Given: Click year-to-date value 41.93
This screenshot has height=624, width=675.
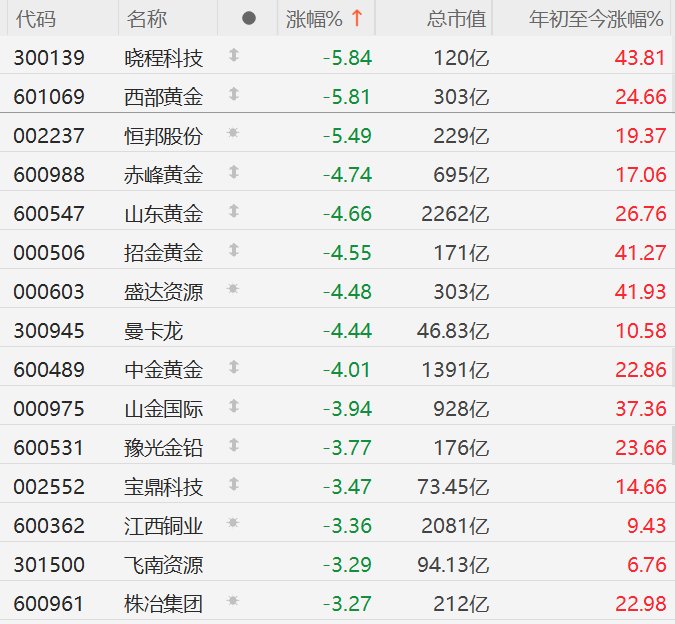Looking at the screenshot, I should tap(640, 292).
